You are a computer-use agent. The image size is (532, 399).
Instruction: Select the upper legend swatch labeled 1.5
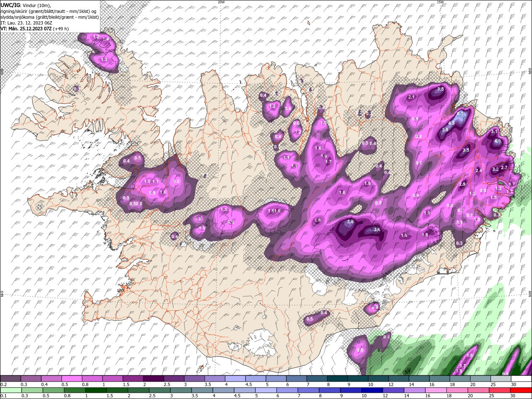[133, 379]
